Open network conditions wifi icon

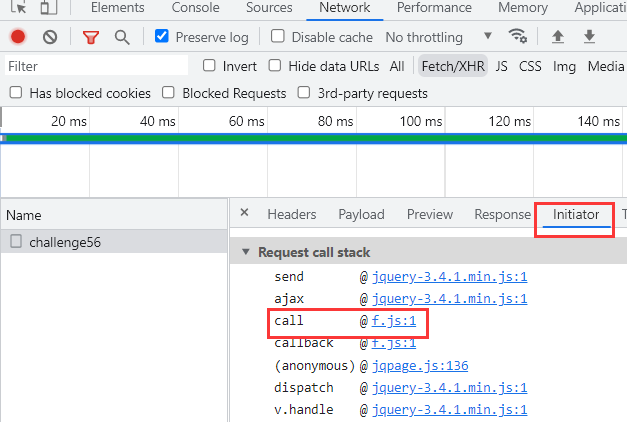pyautogui.click(x=517, y=37)
